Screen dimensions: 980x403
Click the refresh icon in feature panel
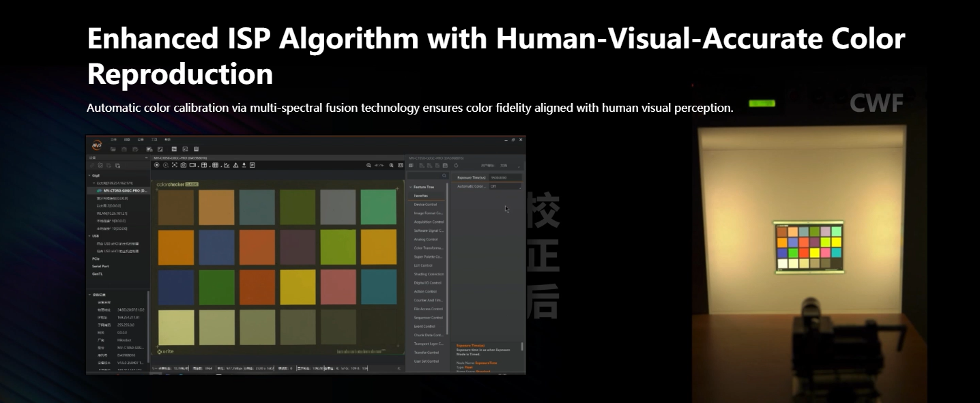click(456, 165)
